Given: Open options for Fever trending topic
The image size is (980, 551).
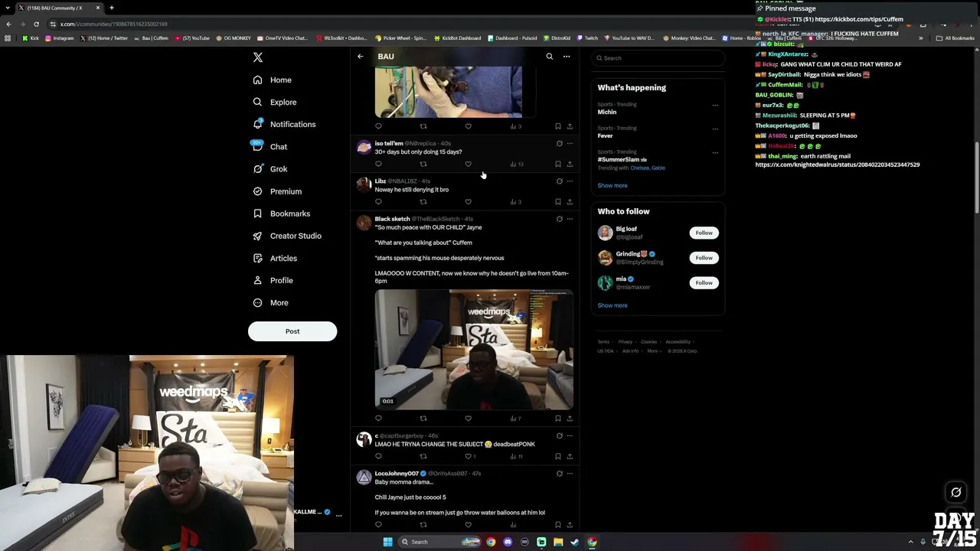Looking at the screenshot, I should pyautogui.click(x=715, y=129).
